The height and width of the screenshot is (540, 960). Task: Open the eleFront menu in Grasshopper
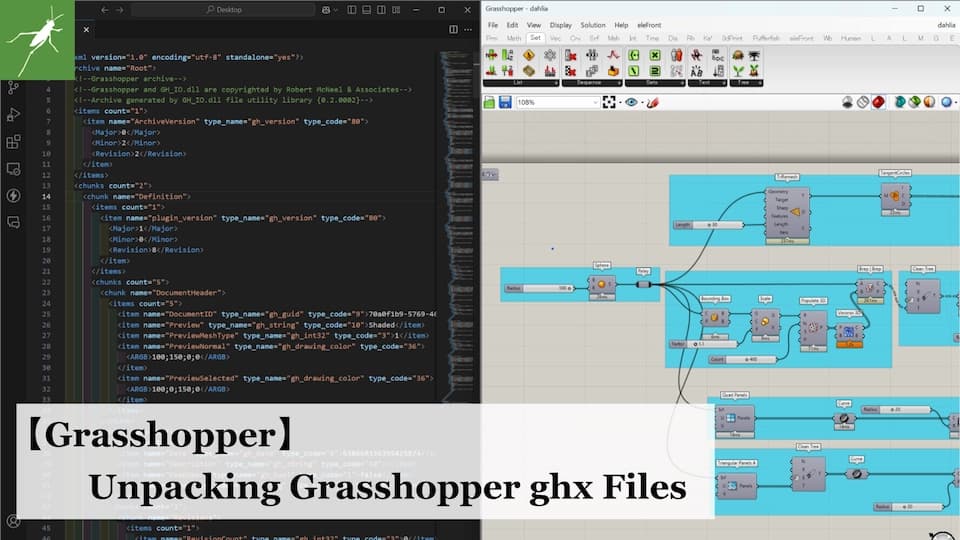click(649, 25)
